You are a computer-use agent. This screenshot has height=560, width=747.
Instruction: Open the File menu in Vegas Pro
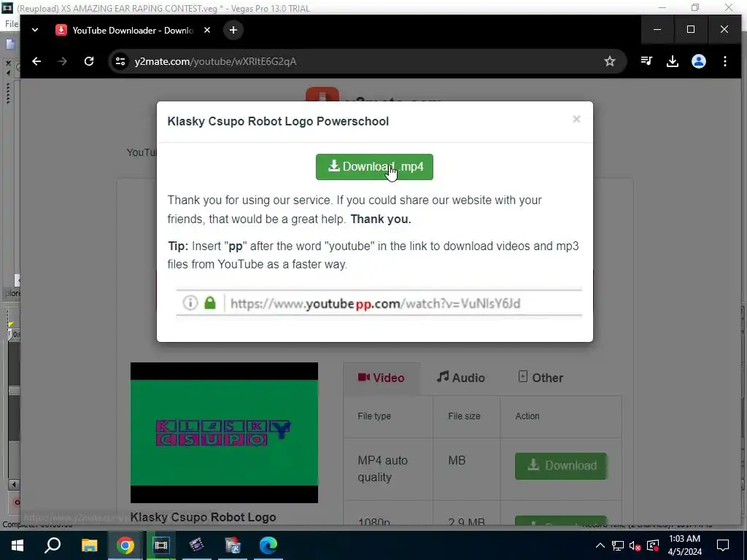tap(12, 24)
